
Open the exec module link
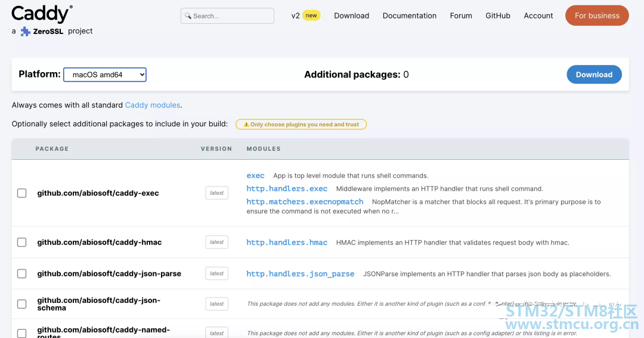255,176
